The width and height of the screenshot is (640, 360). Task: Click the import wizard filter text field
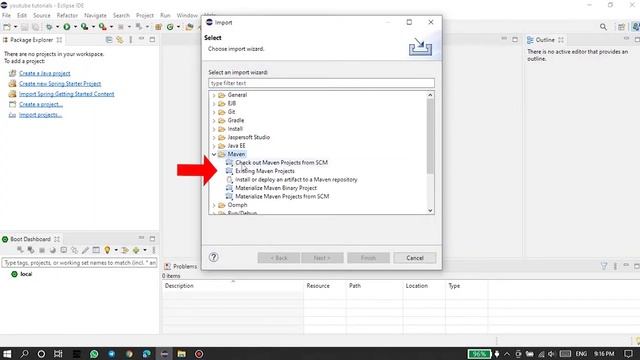pyautogui.click(x=321, y=83)
